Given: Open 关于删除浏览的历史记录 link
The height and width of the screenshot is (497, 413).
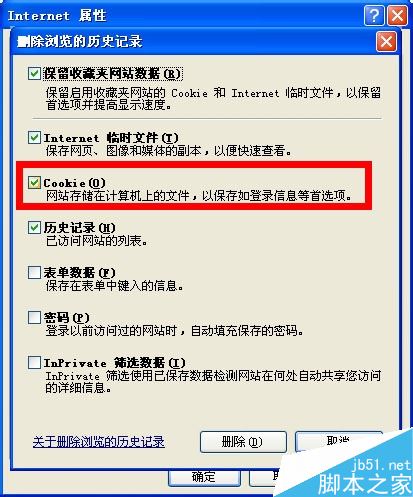Looking at the screenshot, I should (99, 442).
